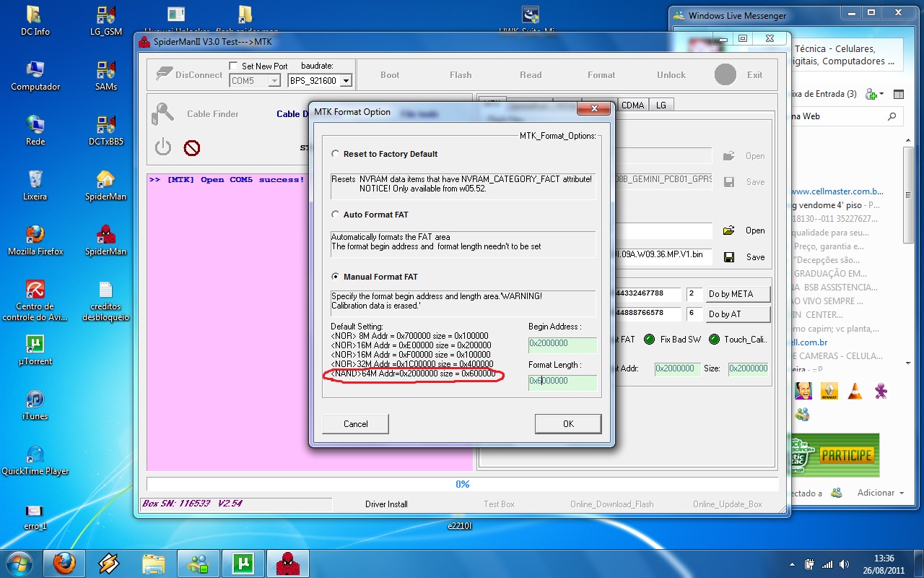Image resolution: width=924 pixels, height=578 pixels.
Task: Click the floppy disk Save icon
Action: (x=729, y=257)
